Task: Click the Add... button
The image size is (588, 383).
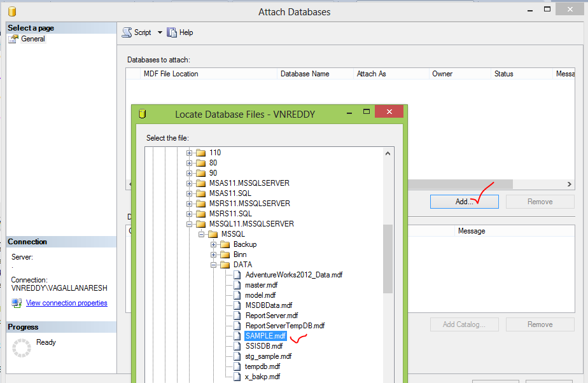Action: pos(465,202)
